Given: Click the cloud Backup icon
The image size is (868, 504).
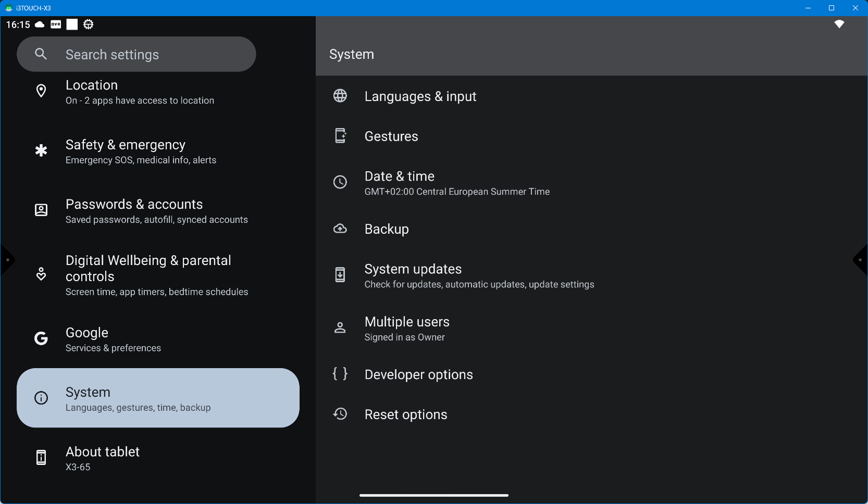Looking at the screenshot, I should [x=340, y=229].
